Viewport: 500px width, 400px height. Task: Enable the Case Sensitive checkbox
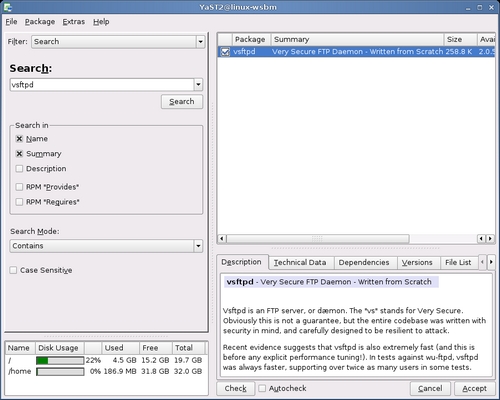click(13, 270)
